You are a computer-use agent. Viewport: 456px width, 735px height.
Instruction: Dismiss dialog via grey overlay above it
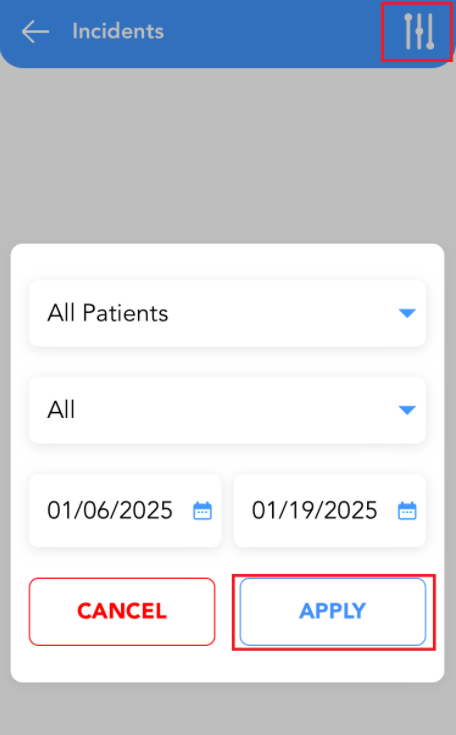tap(228, 155)
